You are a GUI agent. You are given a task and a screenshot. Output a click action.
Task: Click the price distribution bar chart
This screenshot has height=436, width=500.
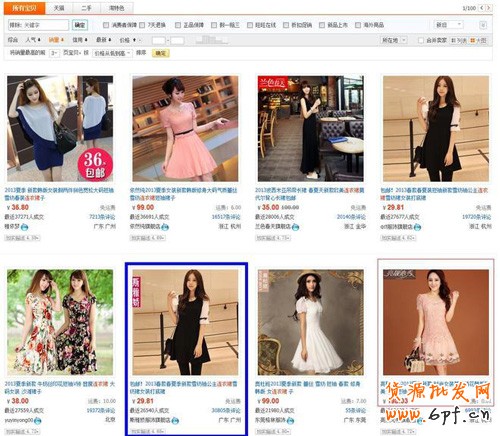pyautogui.click(x=212, y=40)
